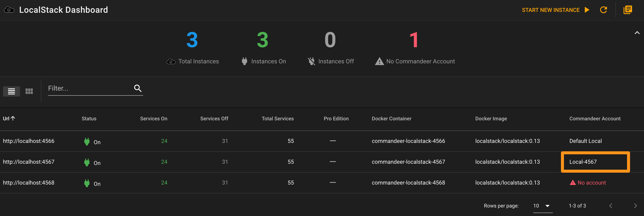The width and height of the screenshot is (644, 216).
Task: Click the 1-3 of 3 pagination label
Action: 577,206
